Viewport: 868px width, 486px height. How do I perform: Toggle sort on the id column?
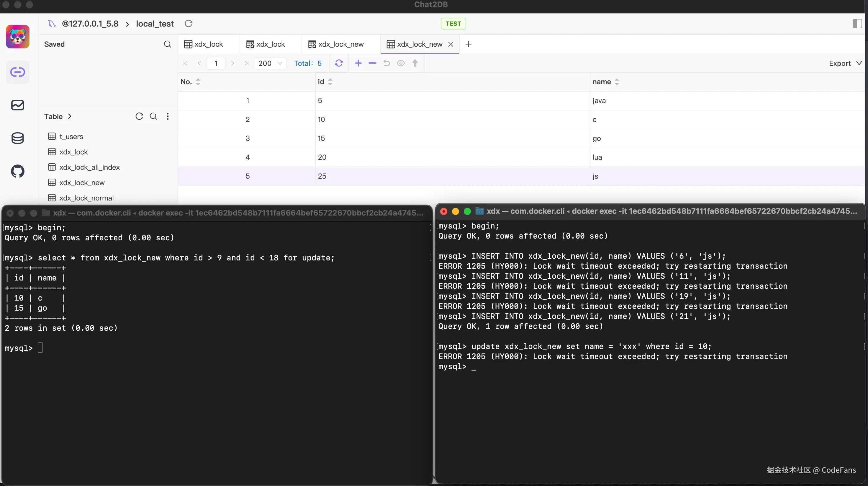pos(330,81)
